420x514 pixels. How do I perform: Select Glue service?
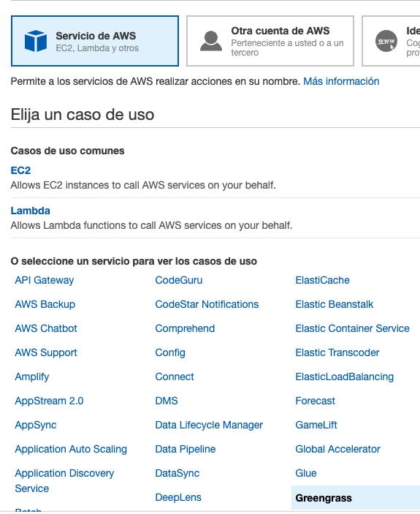306,473
